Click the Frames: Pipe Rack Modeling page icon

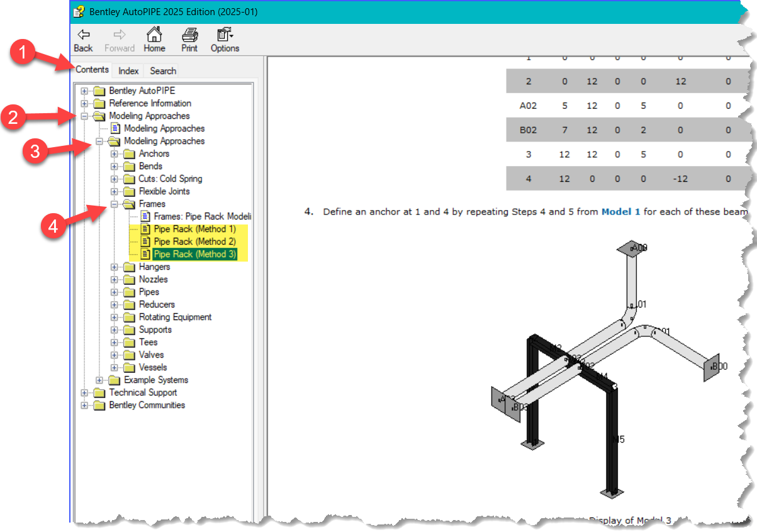point(145,216)
